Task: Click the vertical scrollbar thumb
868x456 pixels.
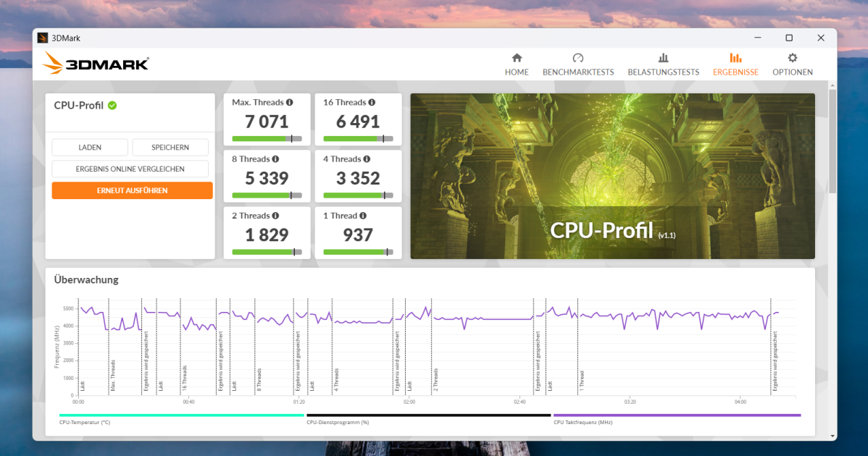Action: 832,141
